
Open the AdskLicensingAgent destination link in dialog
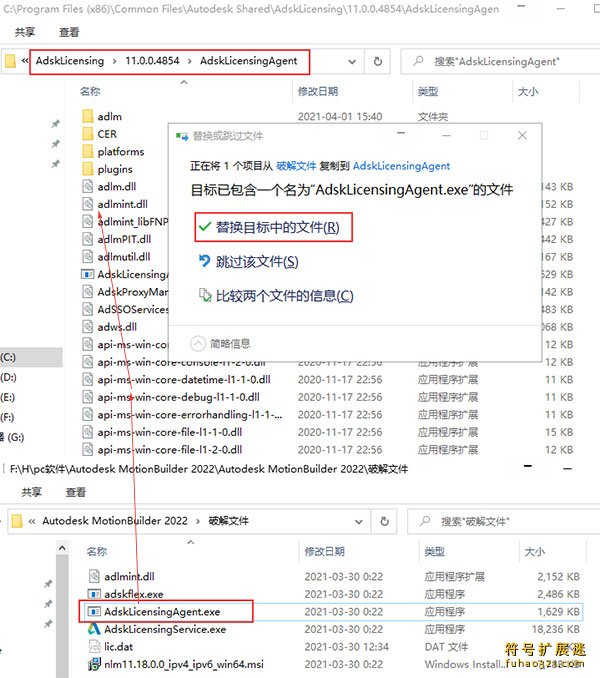pos(401,166)
